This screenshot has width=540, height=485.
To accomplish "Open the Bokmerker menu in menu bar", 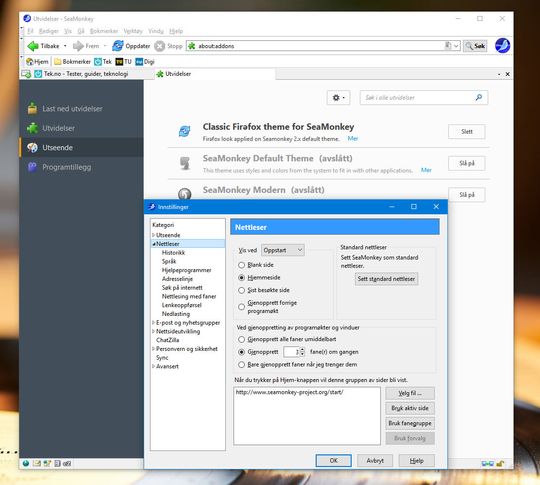I will pos(104,31).
